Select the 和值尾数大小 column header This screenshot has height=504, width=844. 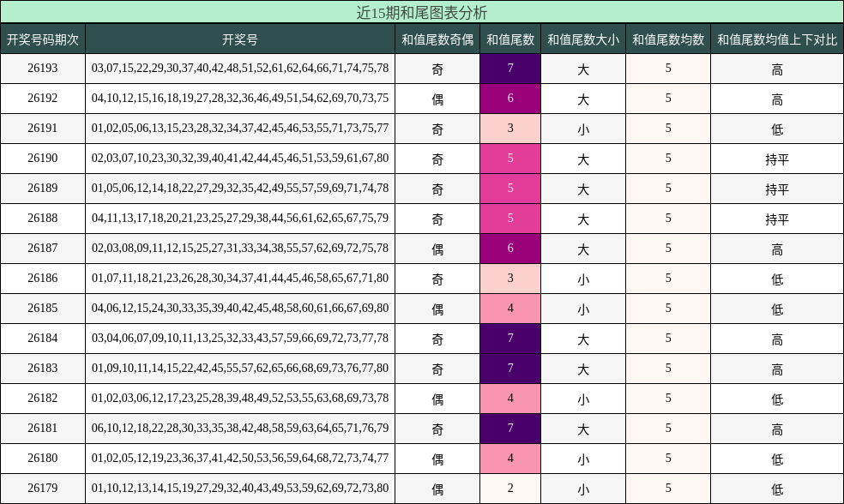pyautogui.click(x=583, y=39)
